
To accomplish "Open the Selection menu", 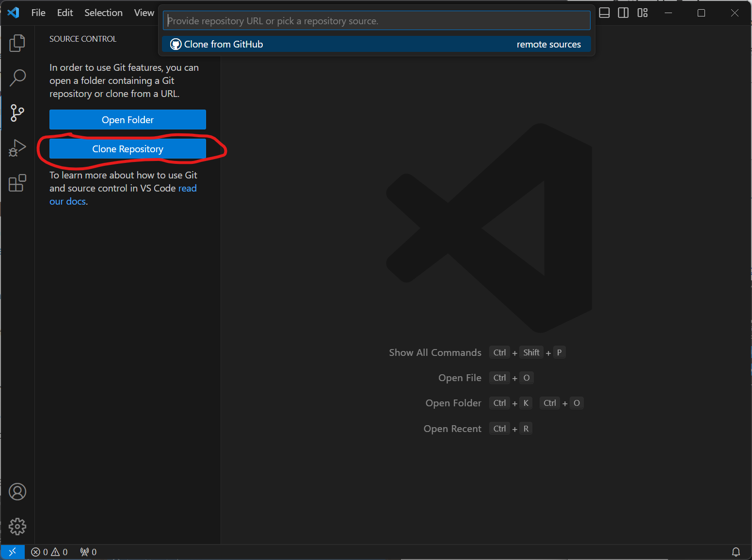I will tap(103, 13).
